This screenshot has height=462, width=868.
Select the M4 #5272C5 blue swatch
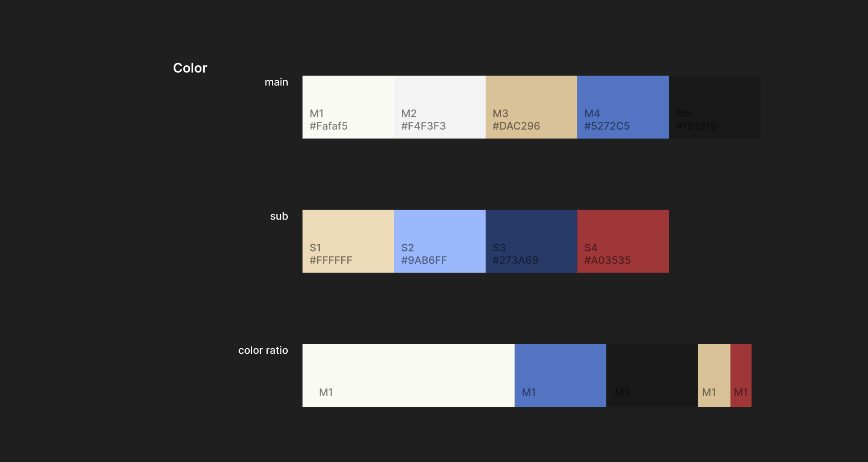pos(623,107)
